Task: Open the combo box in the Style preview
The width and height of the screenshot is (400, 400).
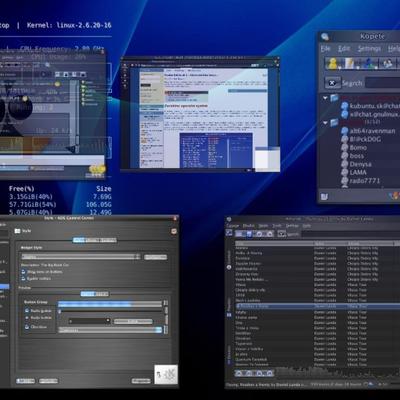Action: point(110,330)
